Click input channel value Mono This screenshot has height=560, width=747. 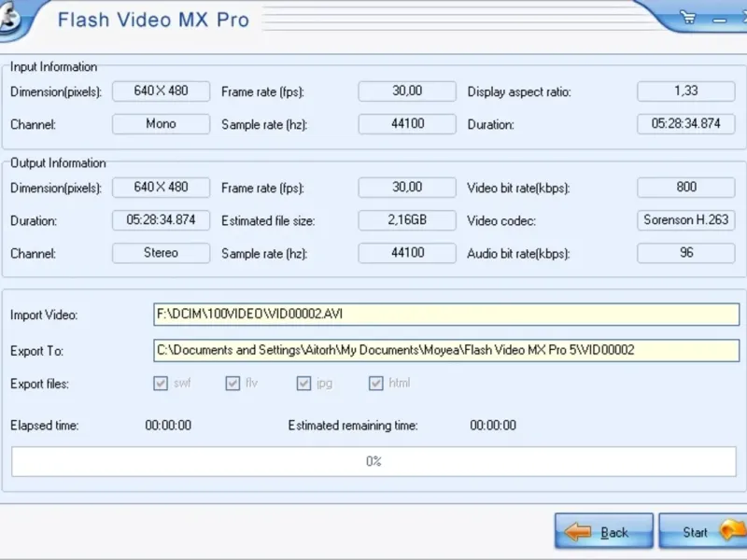tap(161, 124)
